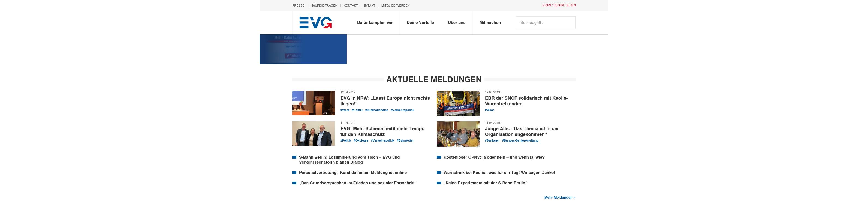
Task: Select the Mitmachen menu item
Action: click(490, 23)
